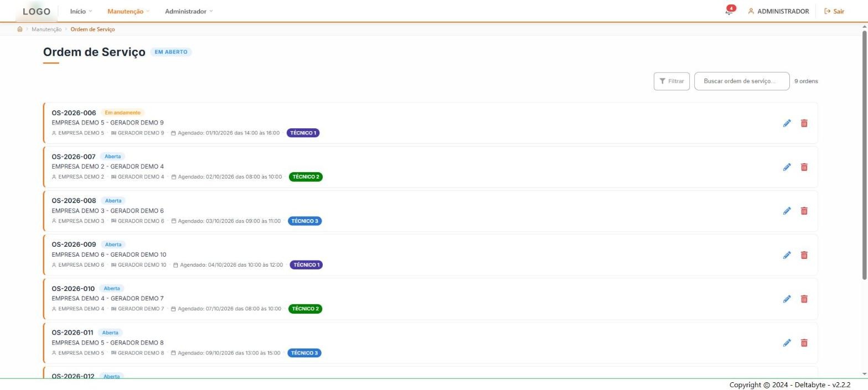Click TÉCNICO 2 tag on OS-2026-010
This screenshot has width=868, height=390.
click(306, 309)
